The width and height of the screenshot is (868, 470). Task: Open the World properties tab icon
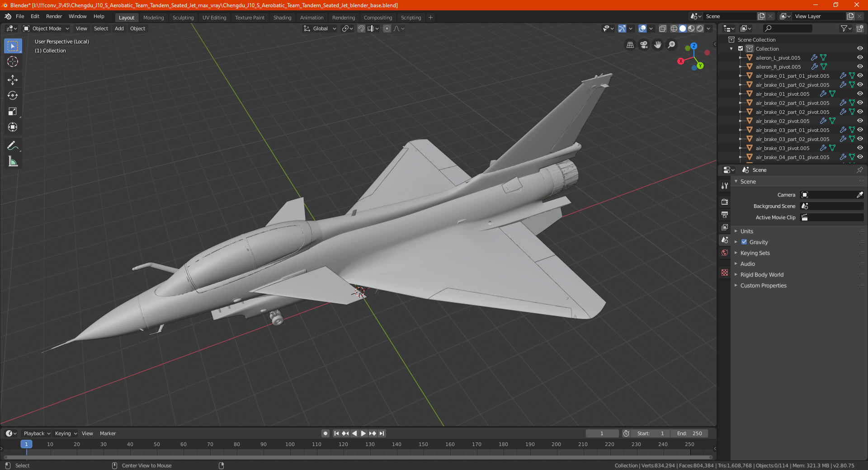[725, 253]
